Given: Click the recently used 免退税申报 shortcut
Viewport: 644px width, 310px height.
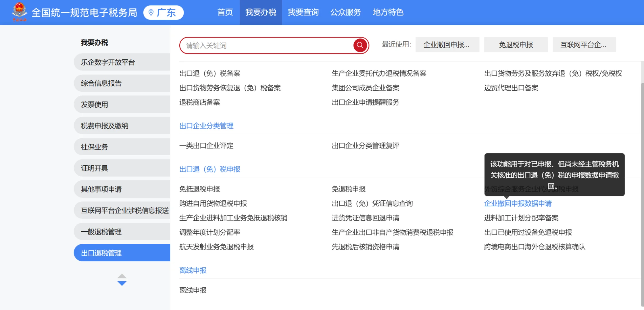Looking at the screenshot, I should point(516,44).
